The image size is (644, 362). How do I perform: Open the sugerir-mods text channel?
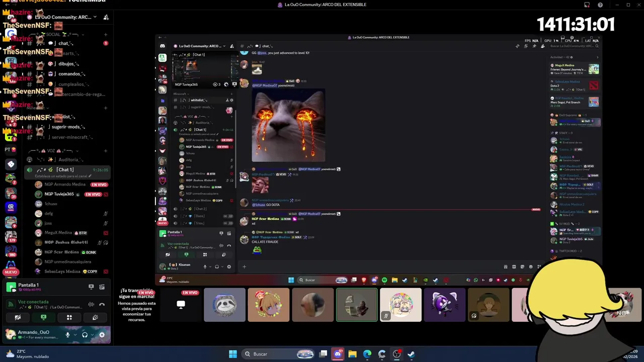click(68, 127)
